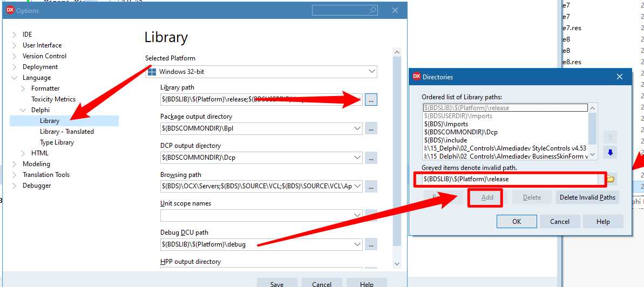Open DCP output directory dropdown arrow
This screenshot has height=287, width=644.
click(357, 158)
